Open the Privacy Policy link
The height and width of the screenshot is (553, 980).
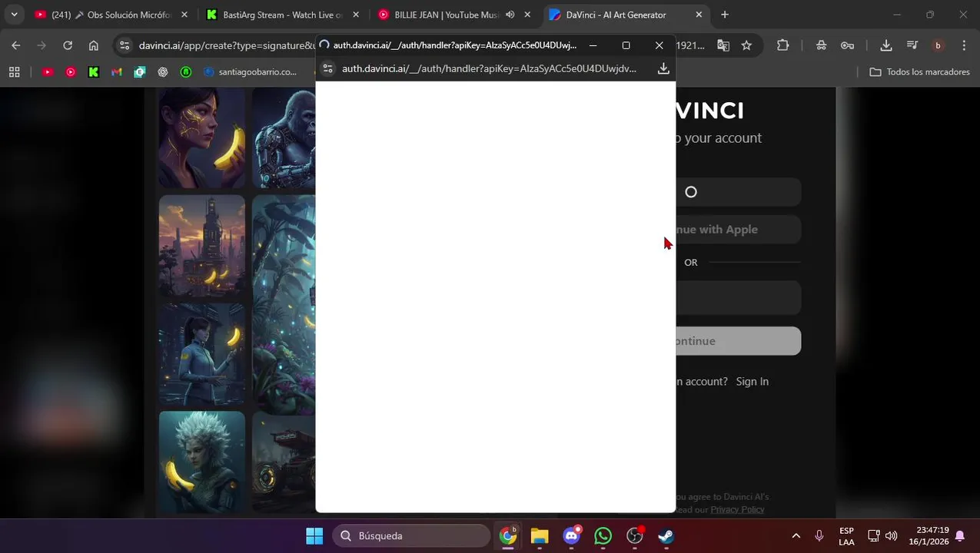coord(737,510)
